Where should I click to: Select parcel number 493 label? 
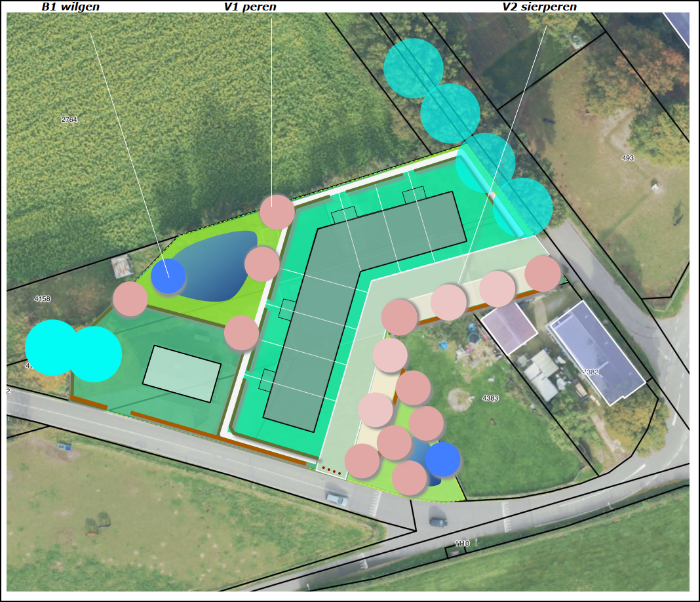click(628, 157)
